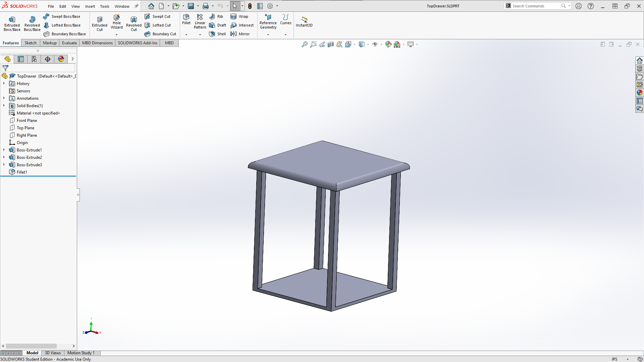Open the Section View tool

click(x=330, y=44)
